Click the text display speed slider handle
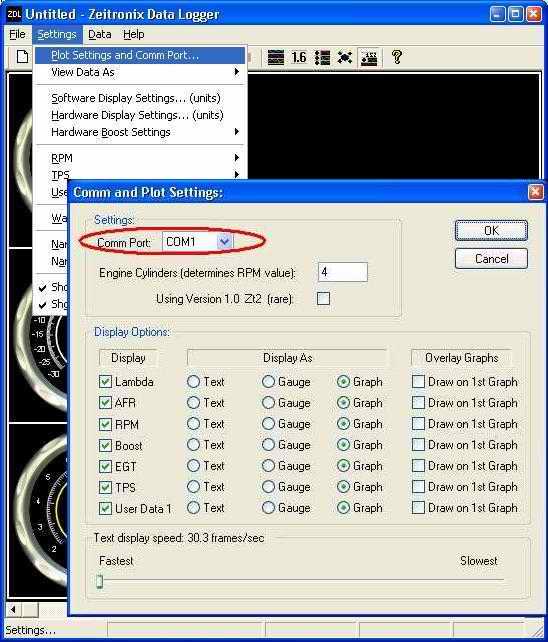The width and height of the screenshot is (548, 642). point(100,581)
